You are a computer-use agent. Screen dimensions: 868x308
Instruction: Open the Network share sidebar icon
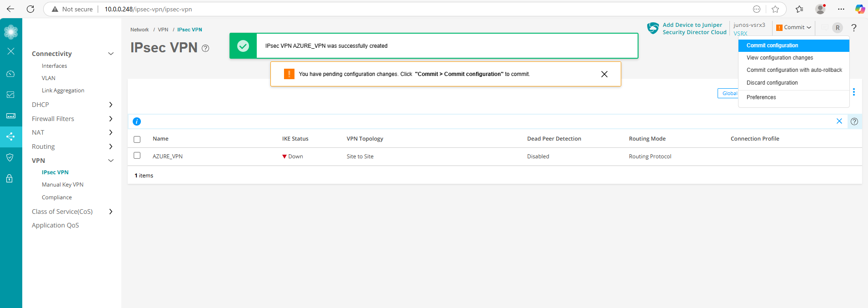(11, 136)
